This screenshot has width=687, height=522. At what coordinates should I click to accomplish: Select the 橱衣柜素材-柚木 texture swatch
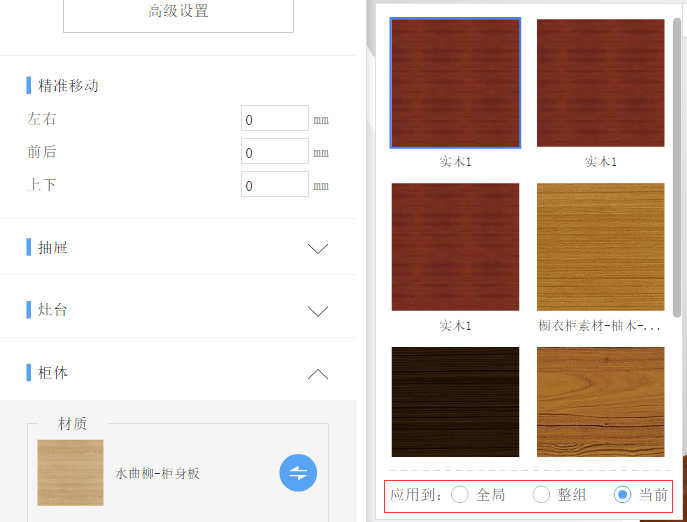pyautogui.click(x=601, y=247)
